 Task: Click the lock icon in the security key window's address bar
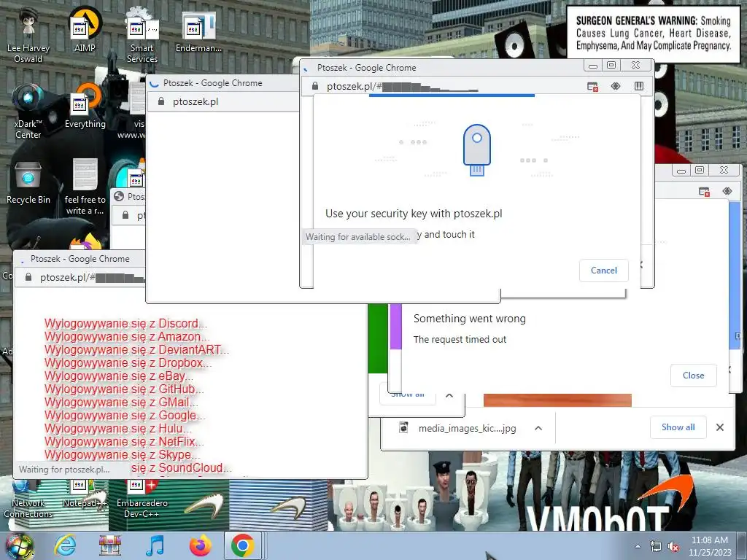pyautogui.click(x=314, y=86)
